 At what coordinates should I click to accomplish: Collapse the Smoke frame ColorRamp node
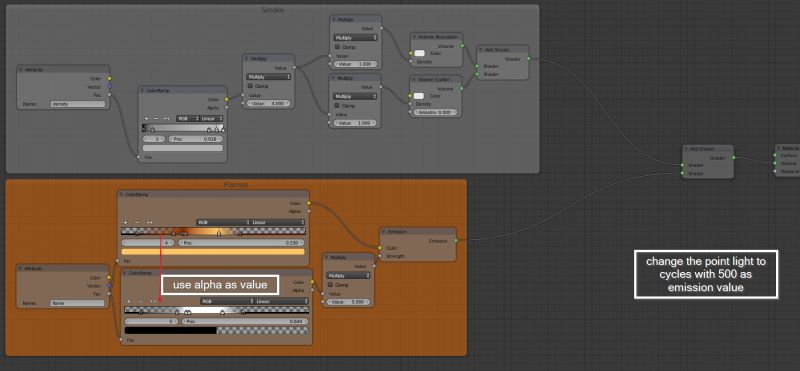(x=142, y=90)
